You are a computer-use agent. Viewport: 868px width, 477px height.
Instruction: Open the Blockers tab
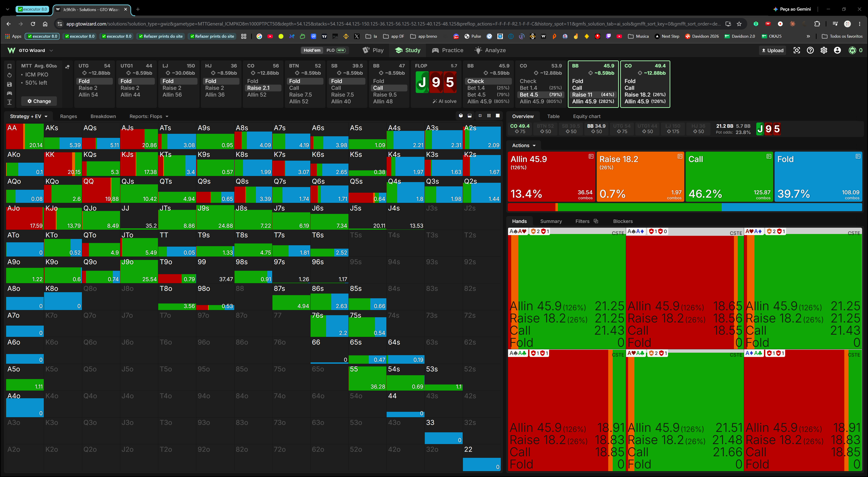tap(623, 221)
